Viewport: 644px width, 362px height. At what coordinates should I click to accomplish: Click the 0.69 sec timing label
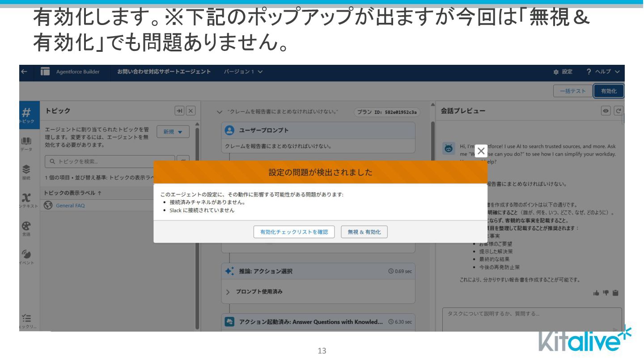[400, 271]
